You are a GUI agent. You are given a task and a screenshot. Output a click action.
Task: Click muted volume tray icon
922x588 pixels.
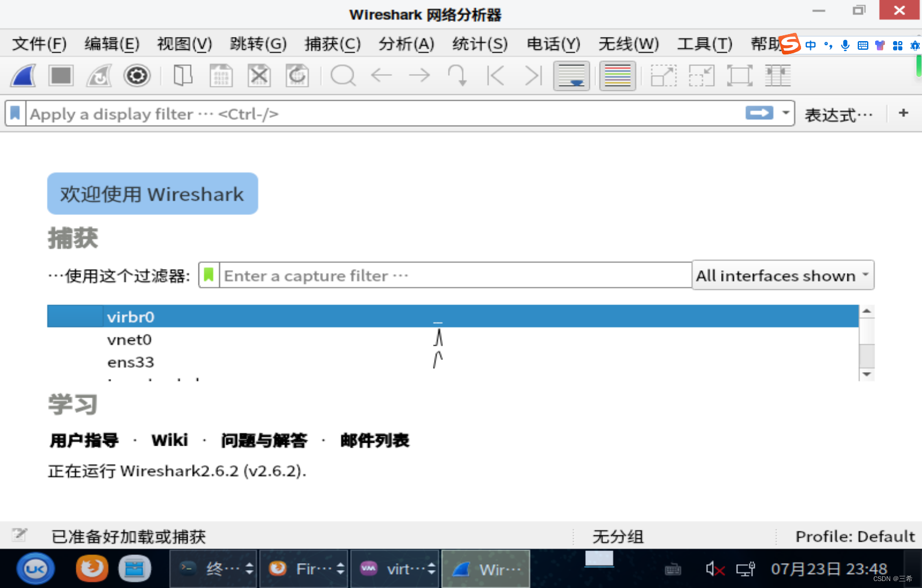tap(715, 569)
